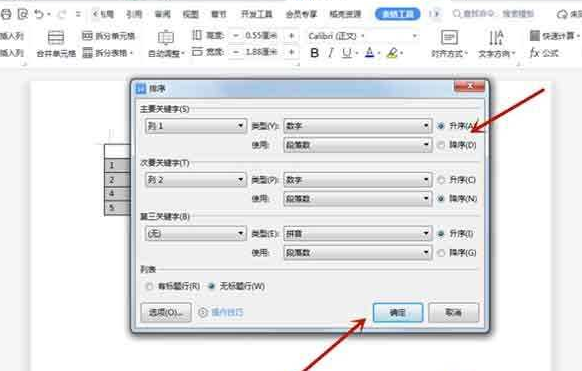Select 降序(N) for secondary keyword
This screenshot has height=371, width=582.
tap(441, 199)
